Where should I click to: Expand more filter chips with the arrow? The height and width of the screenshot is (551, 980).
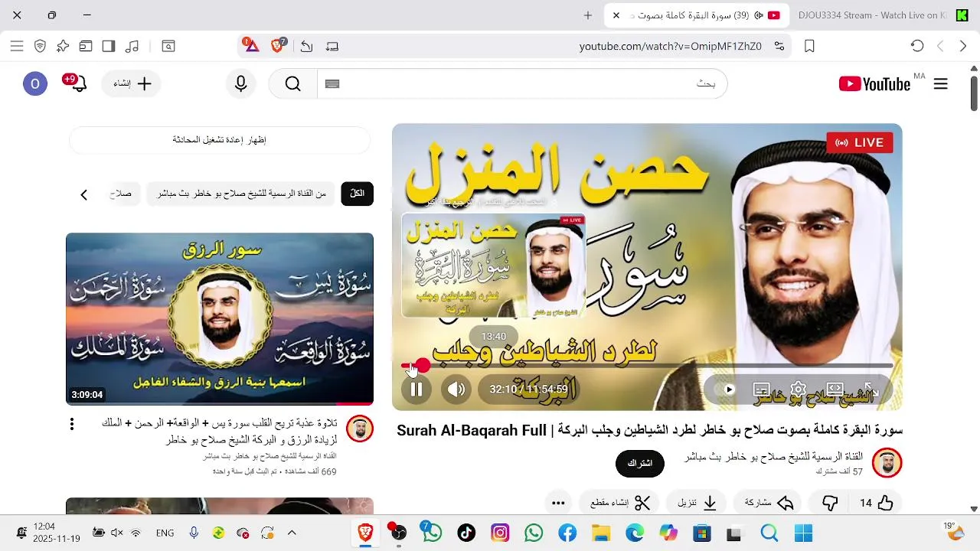click(84, 194)
